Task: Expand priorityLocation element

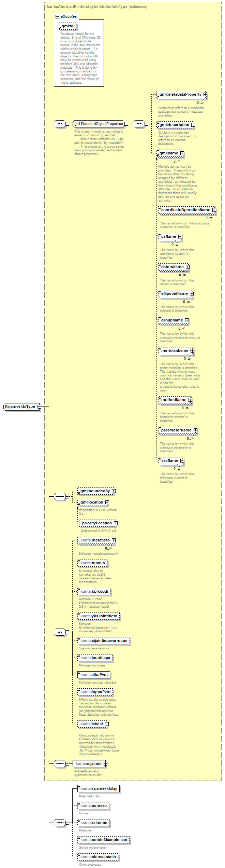Action: click(x=116, y=523)
